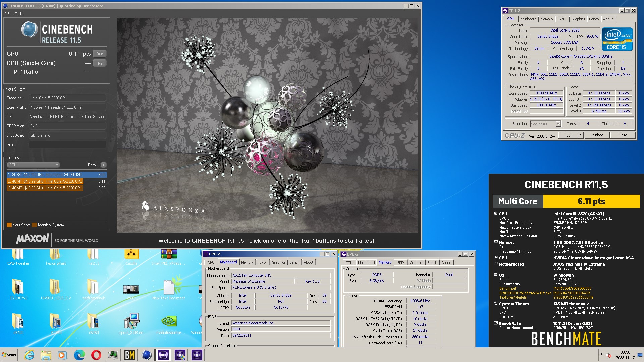Run the cpu-z_2.08-en installer icon
Screen dimensions: 644x362
(x=131, y=324)
